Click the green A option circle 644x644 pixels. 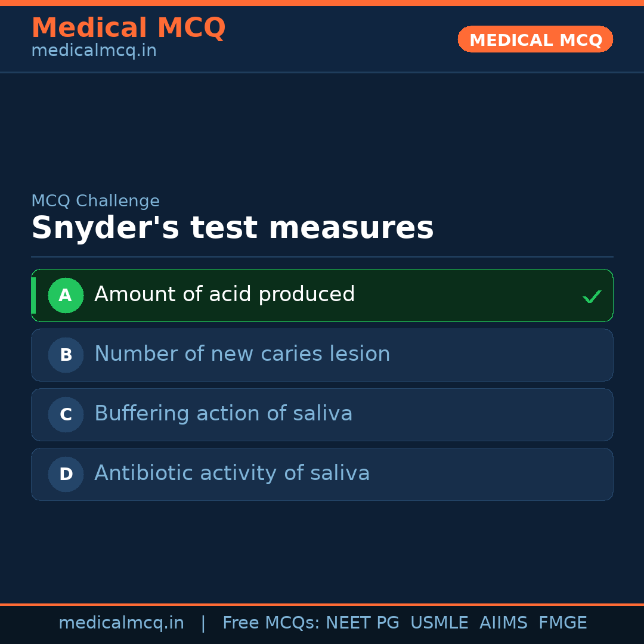66,295
